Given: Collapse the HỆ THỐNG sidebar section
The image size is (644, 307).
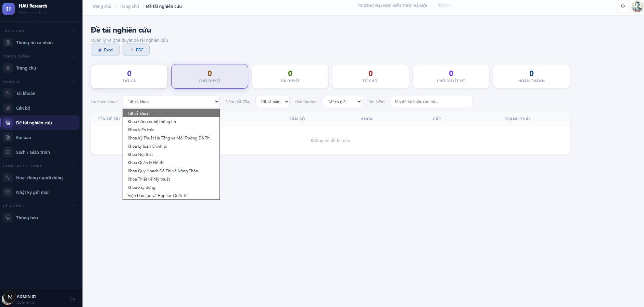Looking at the screenshot, I should coord(74,206).
